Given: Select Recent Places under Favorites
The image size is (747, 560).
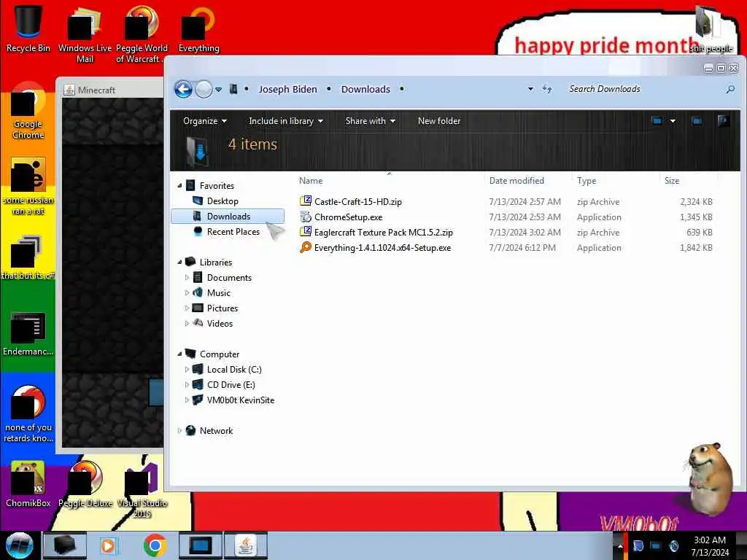Looking at the screenshot, I should pos(233,231).
